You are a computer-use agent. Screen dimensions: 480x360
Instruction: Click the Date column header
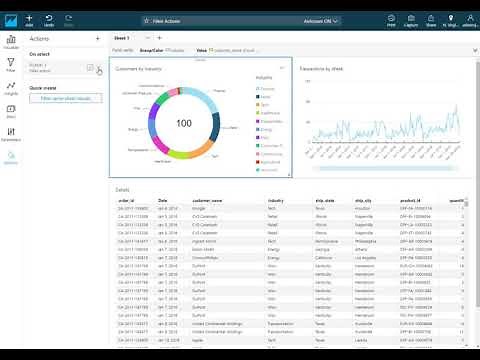[x=163, y=201]
